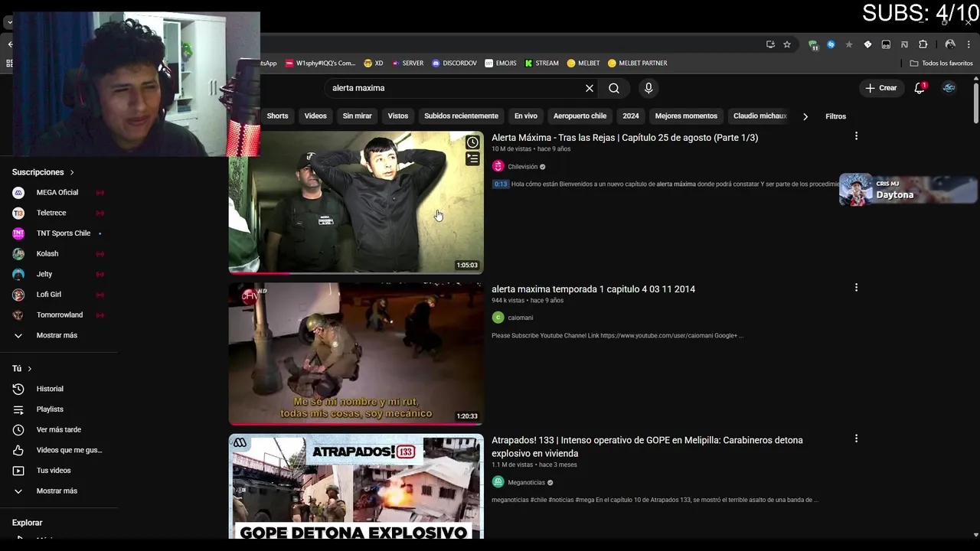The image size is (980, 551).
Task: Open the Chilevisión channel avatar
Action: coord(498,166)
